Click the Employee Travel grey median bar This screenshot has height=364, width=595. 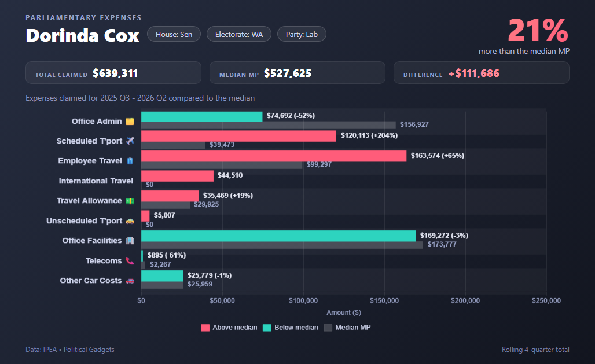click(x=222, y=165)
